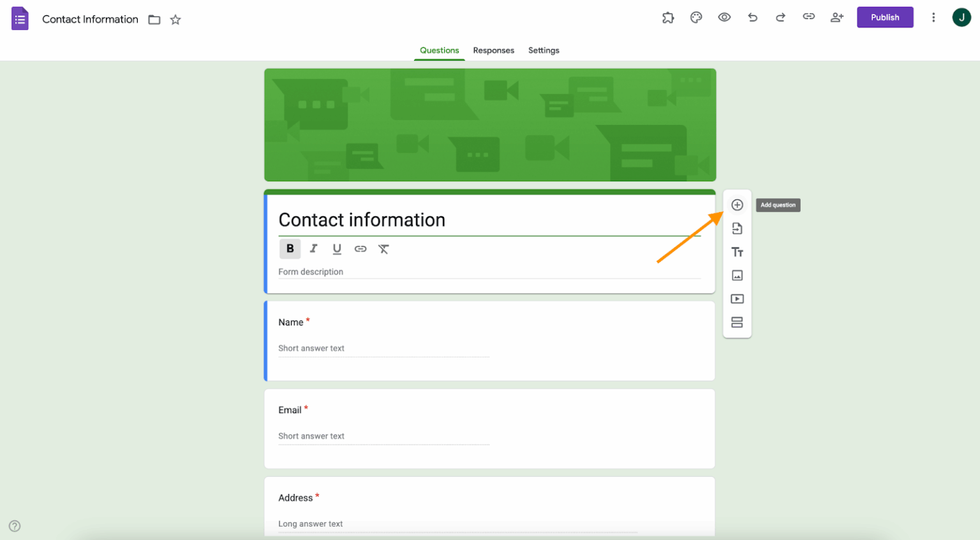
Task: Add a video to the form
Action: click(x=737, y=298)
